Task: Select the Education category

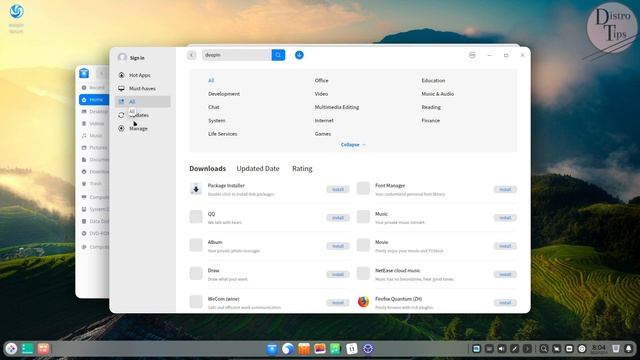Action: pyautogui.click(x=433, y=81)
